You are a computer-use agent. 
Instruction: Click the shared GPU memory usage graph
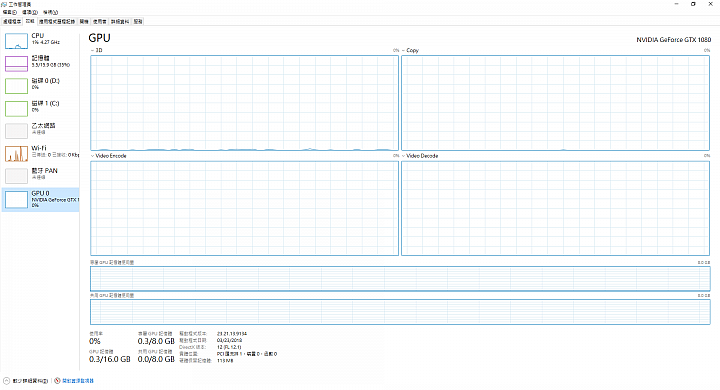(x=400, y=312)
